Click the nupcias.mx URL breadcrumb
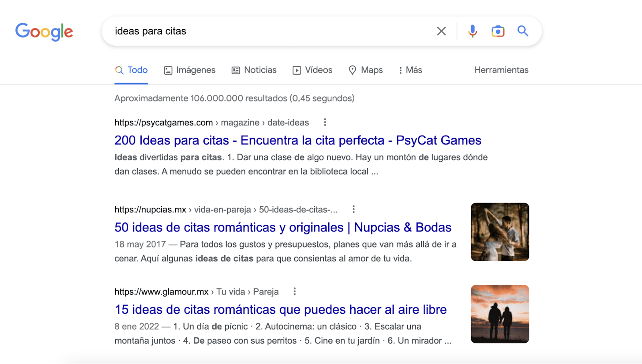Viewport: 642px width, 364px height. (226, 210)
